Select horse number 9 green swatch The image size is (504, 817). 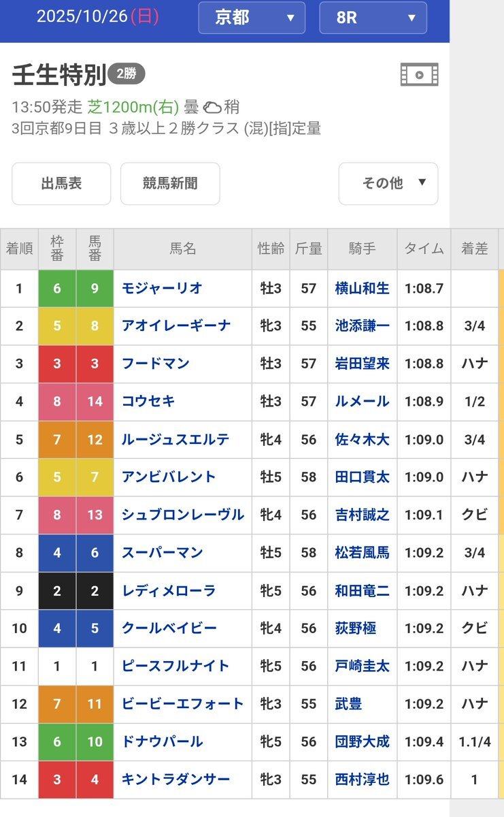point(95,288)
